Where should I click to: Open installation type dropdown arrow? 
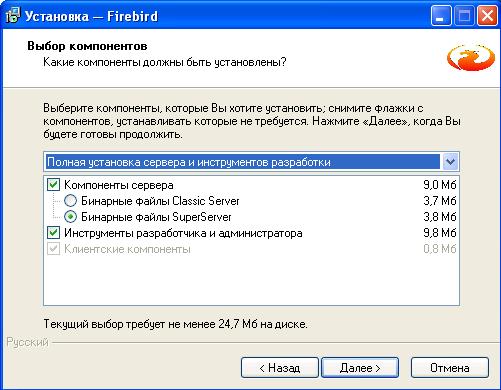(450, 162)
